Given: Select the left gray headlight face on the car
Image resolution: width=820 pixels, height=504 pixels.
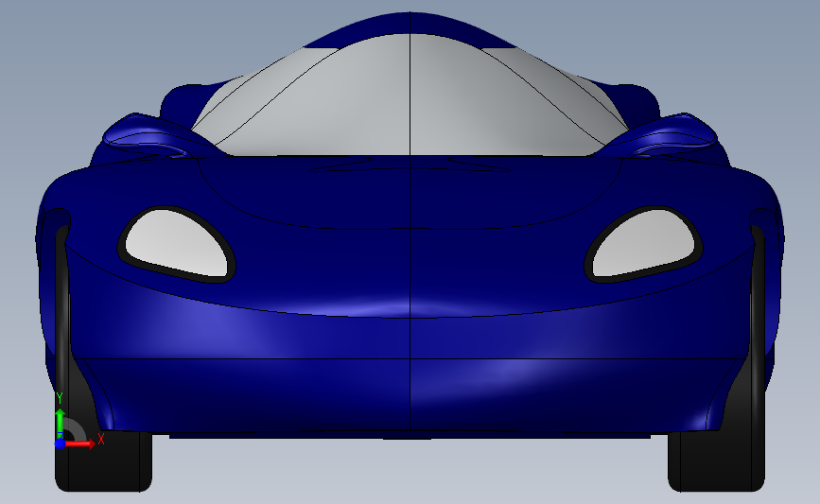Looking at the screenshot, I should pos(176,243).
